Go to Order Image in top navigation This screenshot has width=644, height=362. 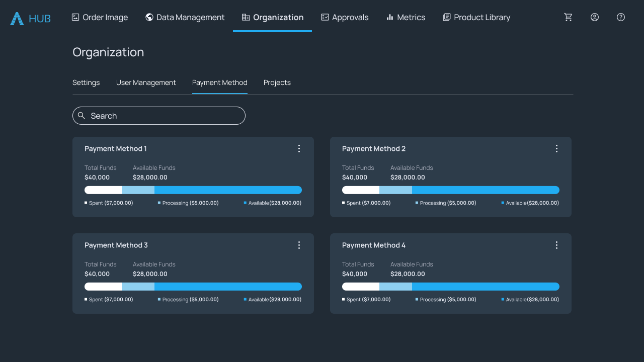coord(100,17)
